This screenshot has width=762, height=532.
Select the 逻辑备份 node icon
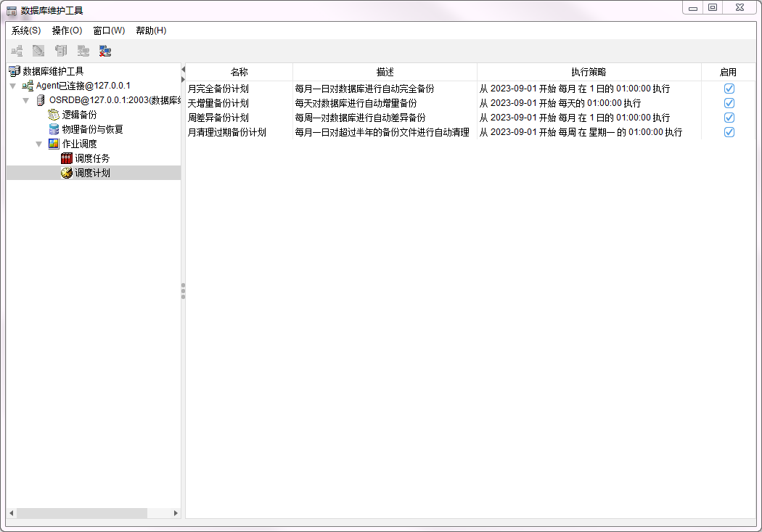pyautogui.click(x=54, y=115)
